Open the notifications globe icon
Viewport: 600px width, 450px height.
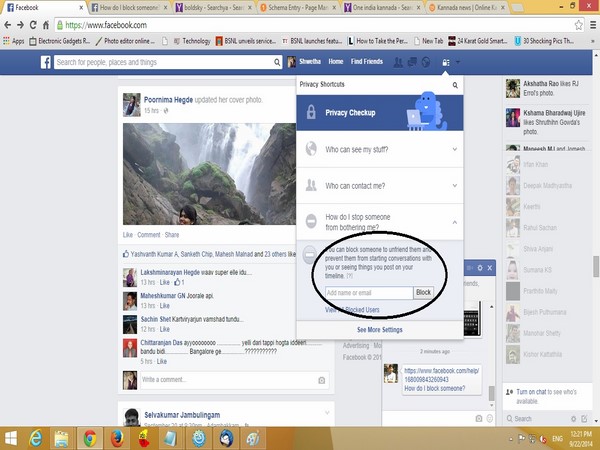click(424, 62)
